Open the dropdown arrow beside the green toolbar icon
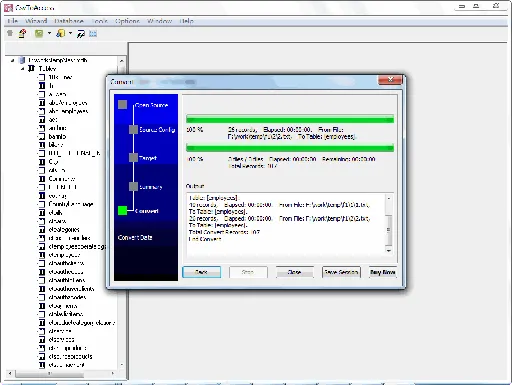 49,33
